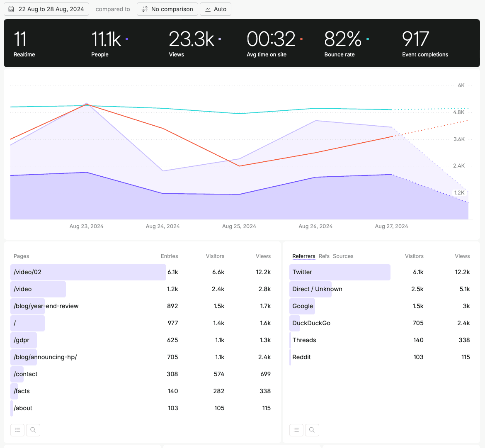The height and width of the screenshot is (448, 485).
Task: Open the list view icon below the Pages table
Action: click(x=17, y=430)
